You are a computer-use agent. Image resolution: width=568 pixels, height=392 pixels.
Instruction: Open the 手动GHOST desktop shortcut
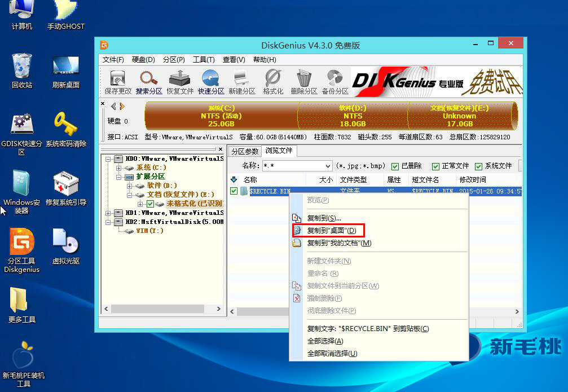coord(65,15)
